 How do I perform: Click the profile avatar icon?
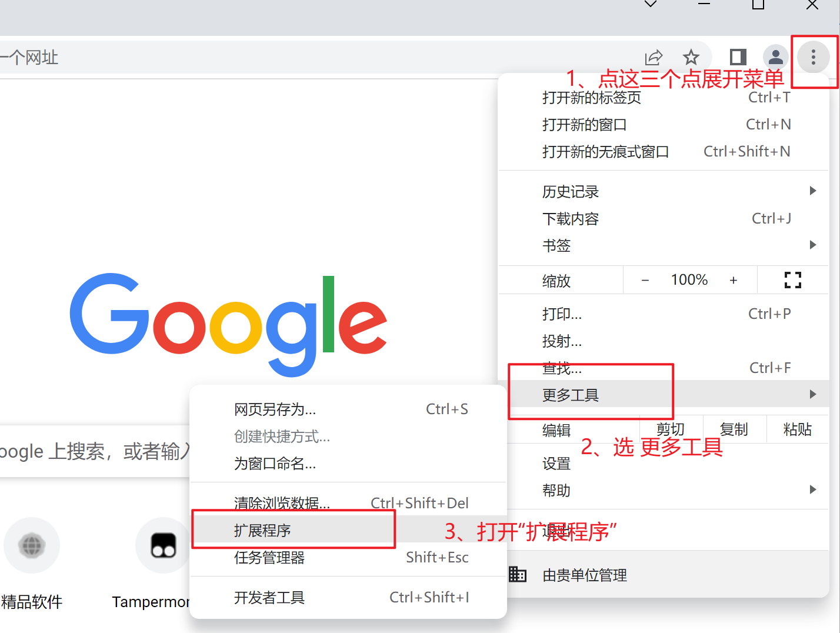coord(775,57)
